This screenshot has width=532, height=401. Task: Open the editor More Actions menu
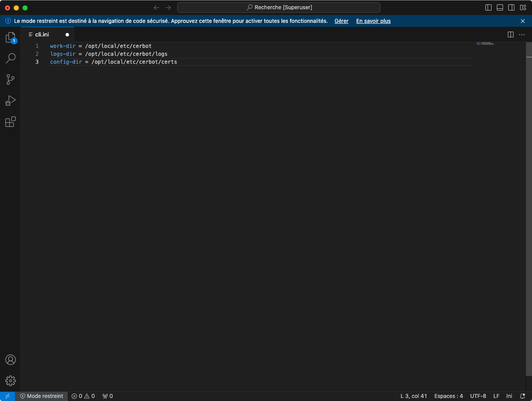(x=522, y=34)
